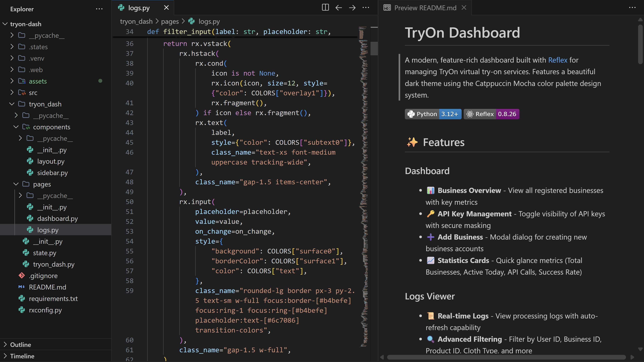Image resolution: width=644 pixels, height=362 pixels.
Task: Navigate back using the left arrow icon
Action: point(339,7)
